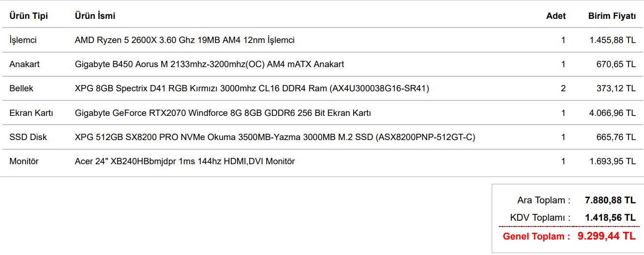Image resolution: width=644 pixels, height=255 pixels.
Task: Click the Birim Fiyatı column header
Action: (x=612, y=16)
